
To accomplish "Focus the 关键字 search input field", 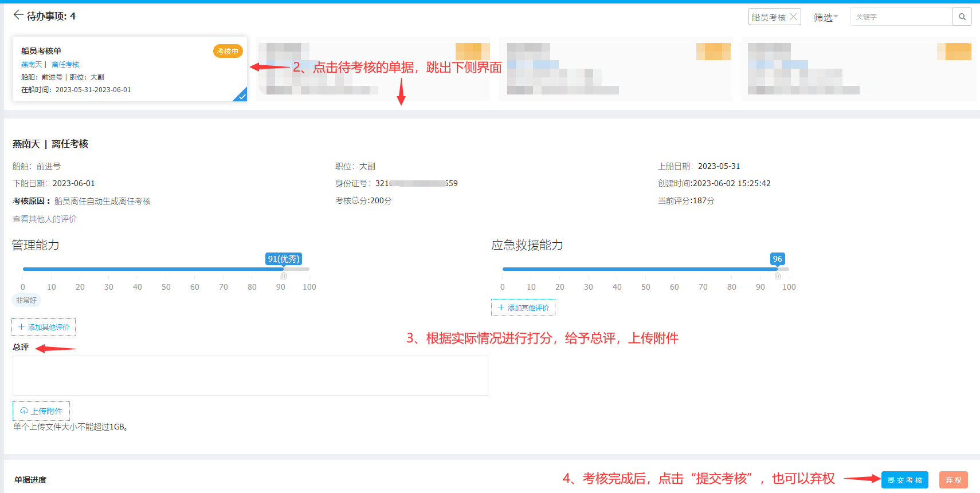I will (x=901, y=17).
